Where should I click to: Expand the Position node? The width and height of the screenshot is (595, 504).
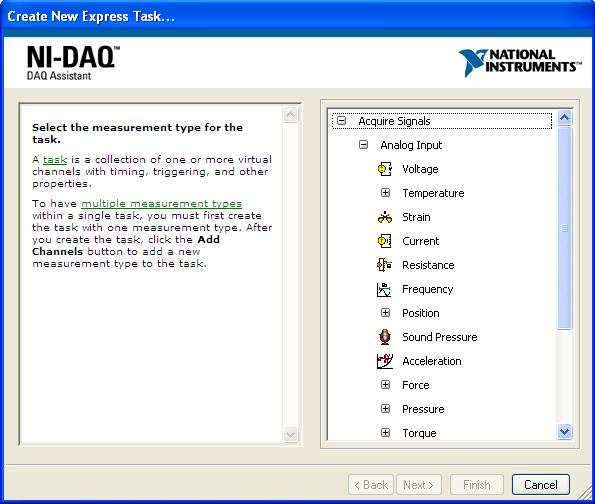click(x=386, y=313)
